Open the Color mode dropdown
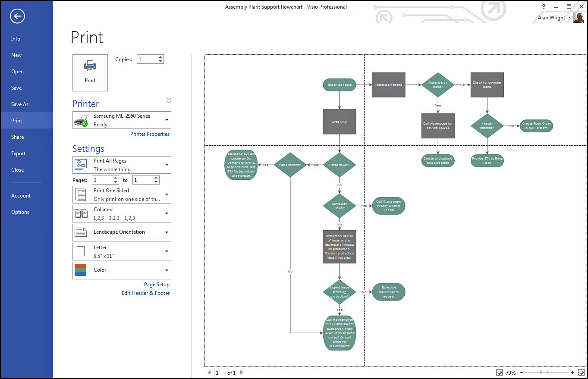The width and height of the screenshot is (588, 379). coord(122,270)
